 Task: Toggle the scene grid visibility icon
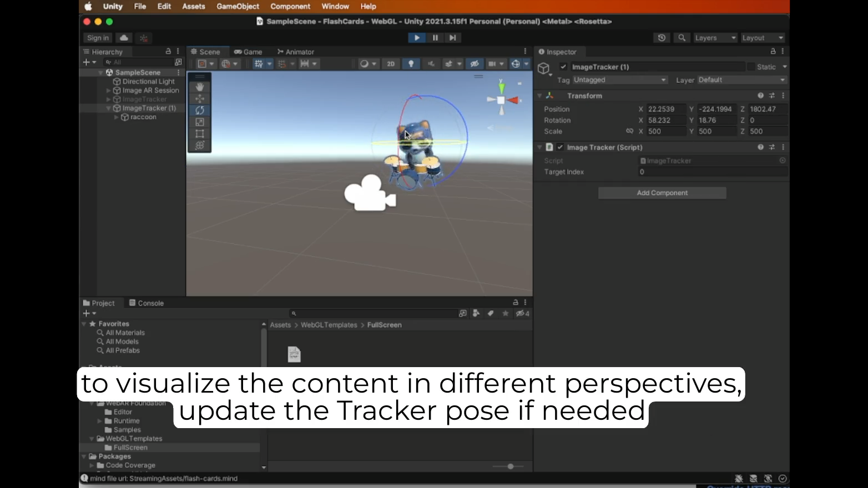pos(259,64)
